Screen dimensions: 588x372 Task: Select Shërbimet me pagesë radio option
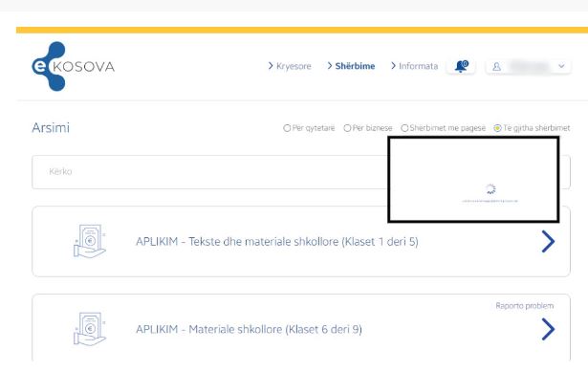(x=404, y=128)
